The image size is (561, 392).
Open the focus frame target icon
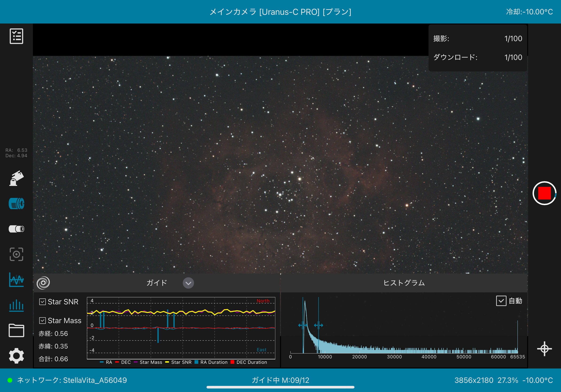tap(16, 254)
